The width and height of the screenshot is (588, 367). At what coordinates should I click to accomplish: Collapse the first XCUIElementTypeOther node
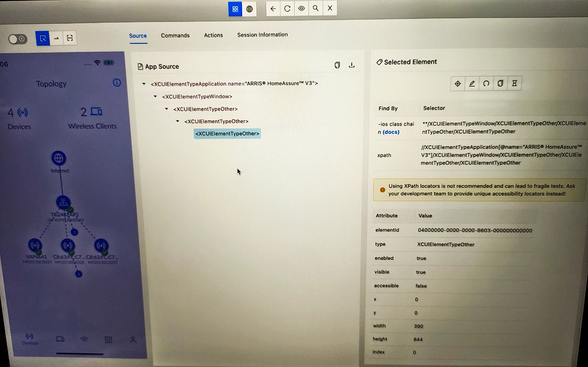166,109
